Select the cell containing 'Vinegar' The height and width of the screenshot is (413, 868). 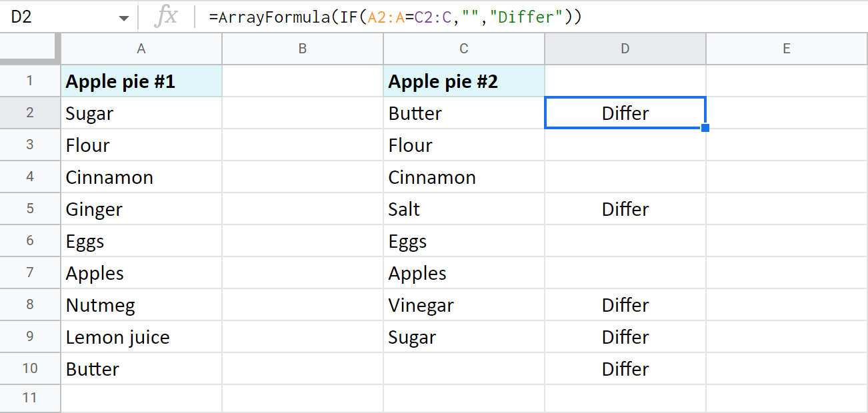click(x=464, y=305)
